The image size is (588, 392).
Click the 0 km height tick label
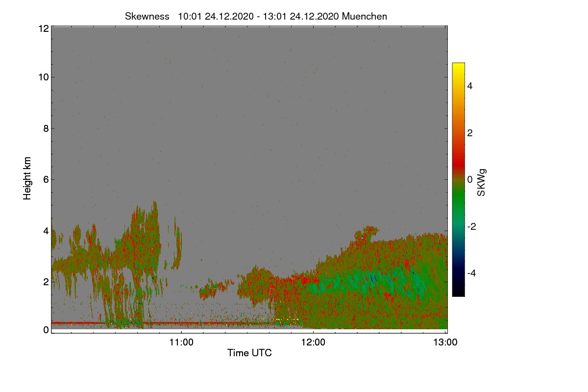click(x=46, y=330)
